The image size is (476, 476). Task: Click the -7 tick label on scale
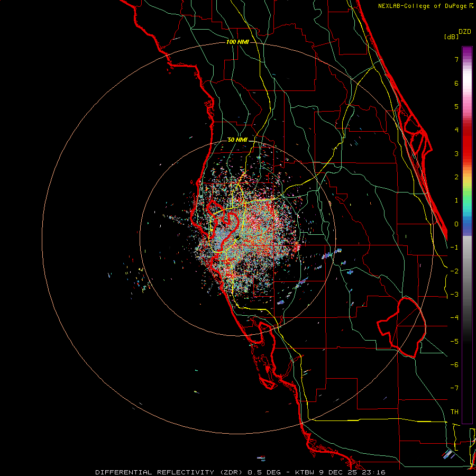pos(454,388)
